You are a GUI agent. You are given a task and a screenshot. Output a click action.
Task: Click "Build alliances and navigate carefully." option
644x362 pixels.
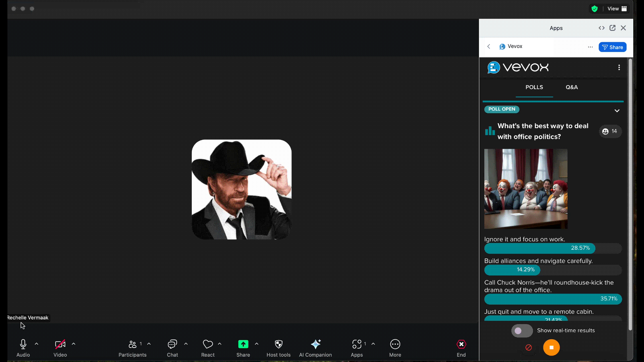point(538,261)
